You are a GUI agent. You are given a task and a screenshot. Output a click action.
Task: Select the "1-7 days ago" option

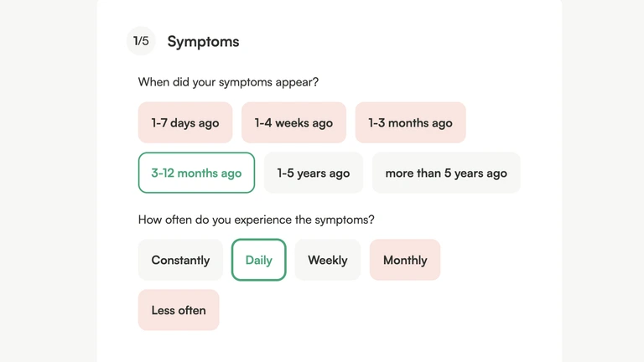point(184,122)
